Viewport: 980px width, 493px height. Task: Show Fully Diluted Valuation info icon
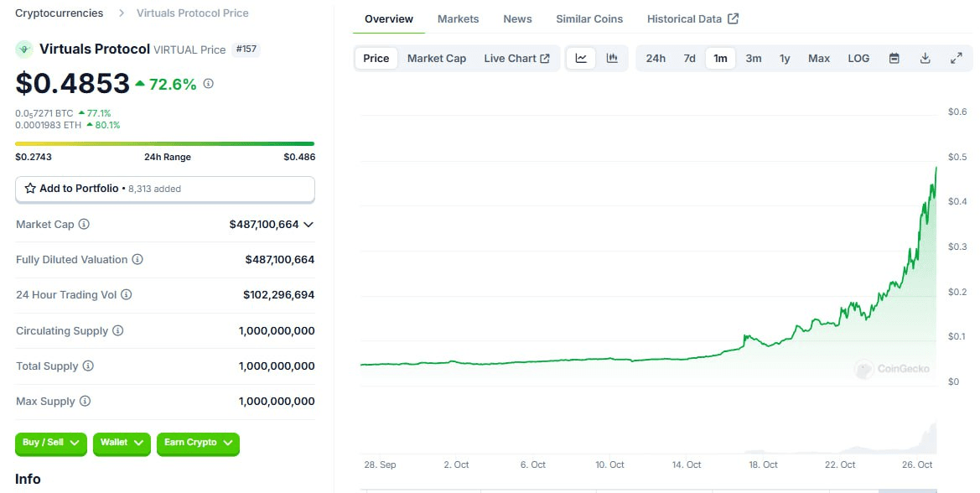pos(137,259)
